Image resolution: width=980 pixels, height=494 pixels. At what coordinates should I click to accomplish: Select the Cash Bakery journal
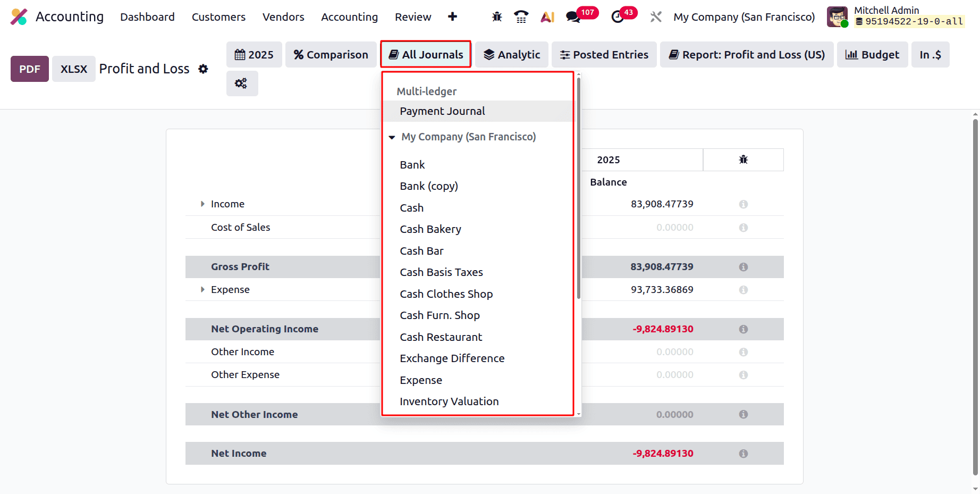430,229
